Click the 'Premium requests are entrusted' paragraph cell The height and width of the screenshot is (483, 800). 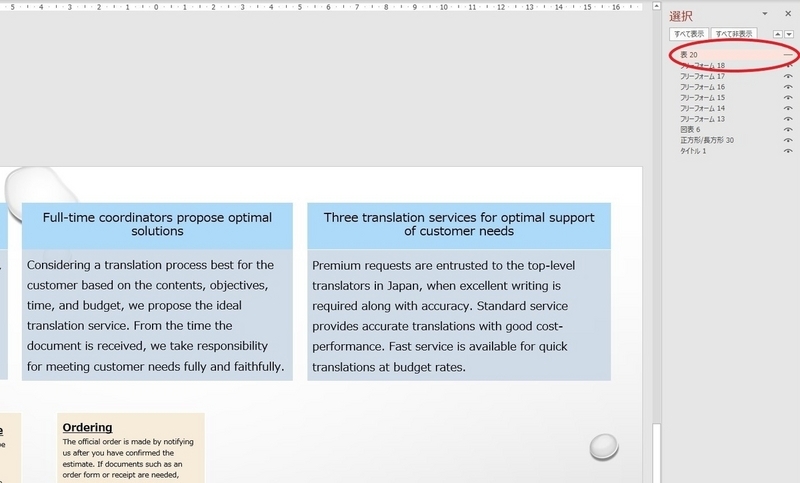[x=459, y=315]
